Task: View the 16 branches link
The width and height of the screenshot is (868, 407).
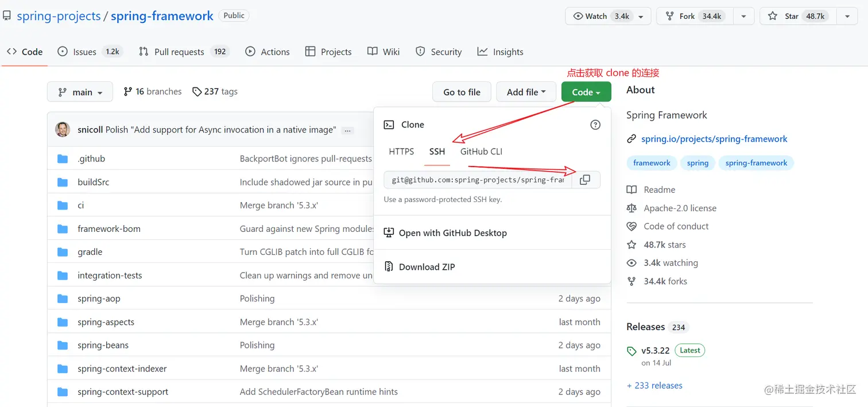Action: click(153, 92)
